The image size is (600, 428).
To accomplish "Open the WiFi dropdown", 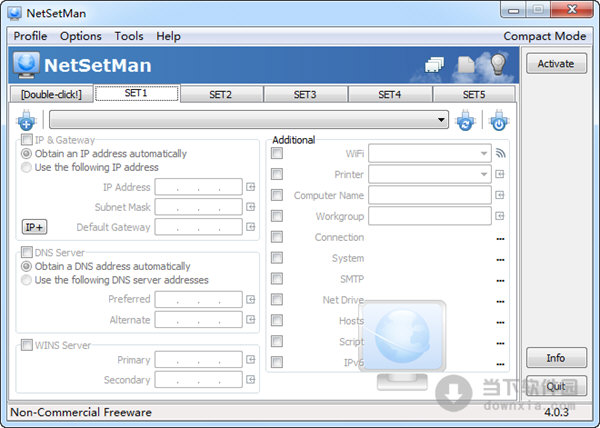I will pyautogui.click(x=430, y=153).
